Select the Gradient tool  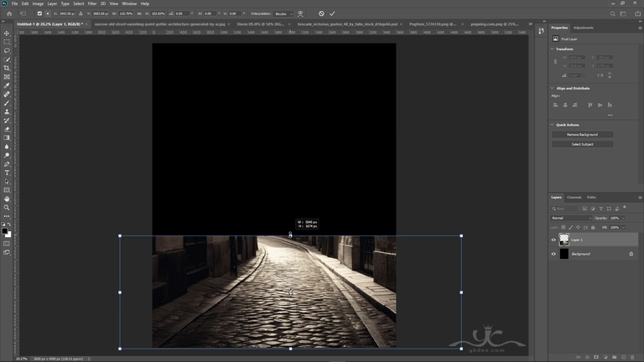click(7, 138)
